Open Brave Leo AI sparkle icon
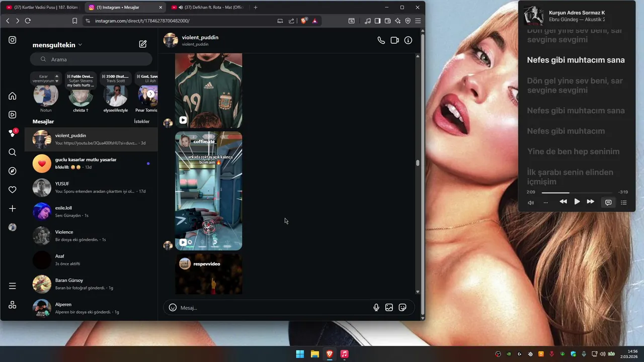 pos(397,21)
